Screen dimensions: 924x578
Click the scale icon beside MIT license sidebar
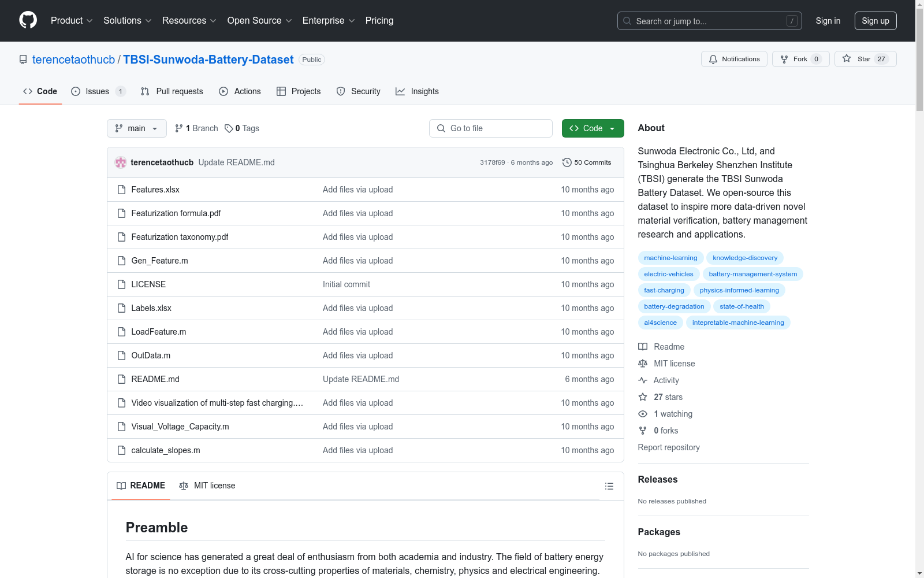coord(643,364)
